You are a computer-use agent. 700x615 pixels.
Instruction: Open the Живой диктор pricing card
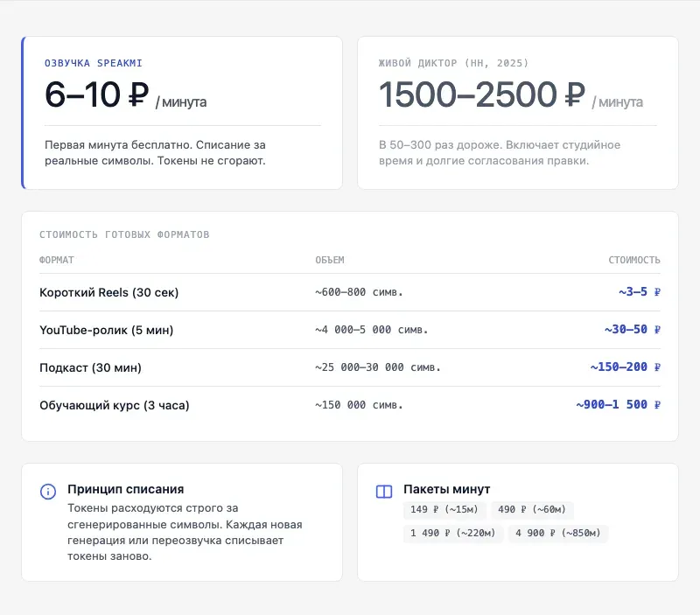pos(518,113)
